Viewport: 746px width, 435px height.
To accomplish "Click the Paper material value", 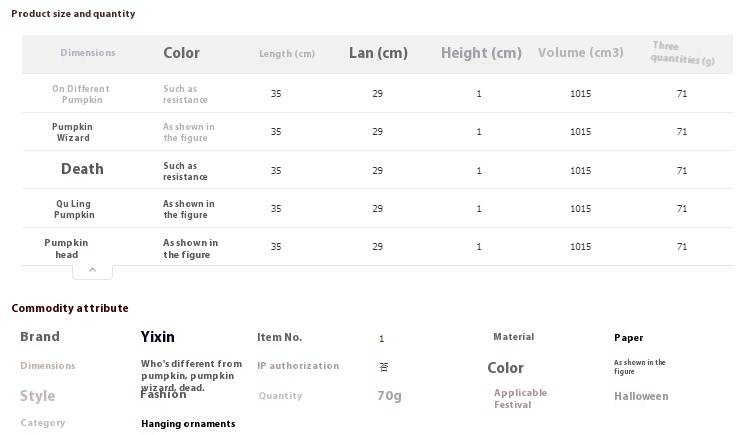I will click(x=628, y=337).
